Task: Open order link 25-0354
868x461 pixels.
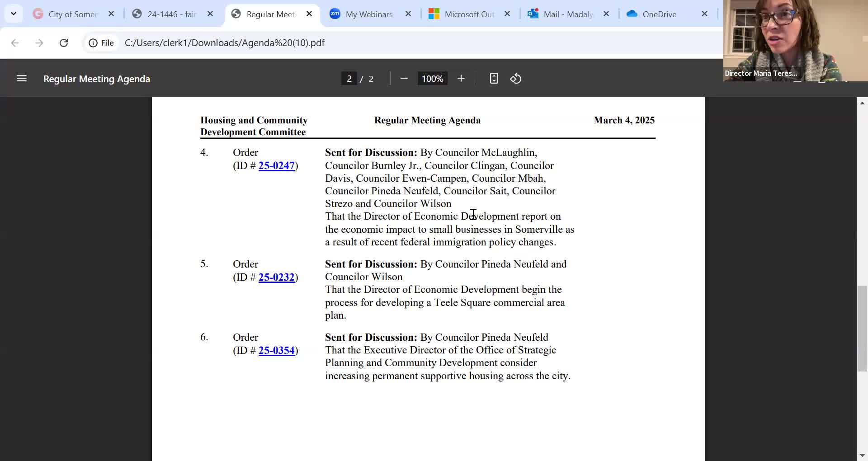Action: pyautogui.click(x=276, y=350)
